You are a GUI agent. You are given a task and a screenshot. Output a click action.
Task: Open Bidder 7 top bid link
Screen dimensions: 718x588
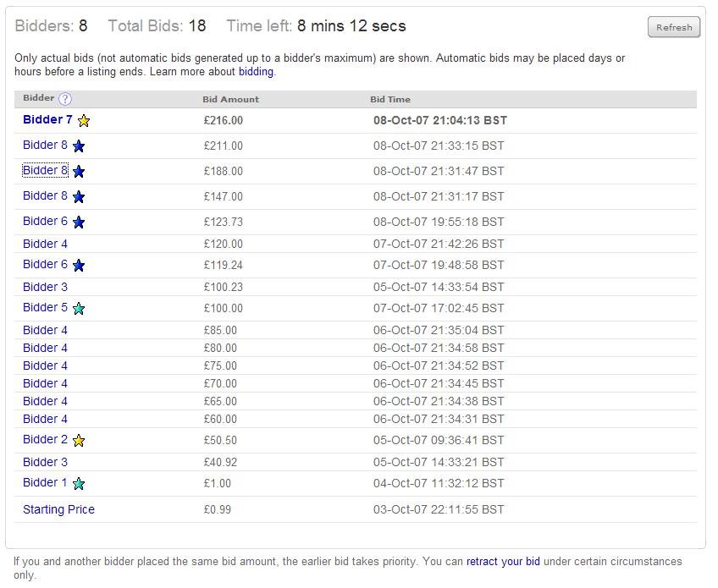click(x=47, y=120)
